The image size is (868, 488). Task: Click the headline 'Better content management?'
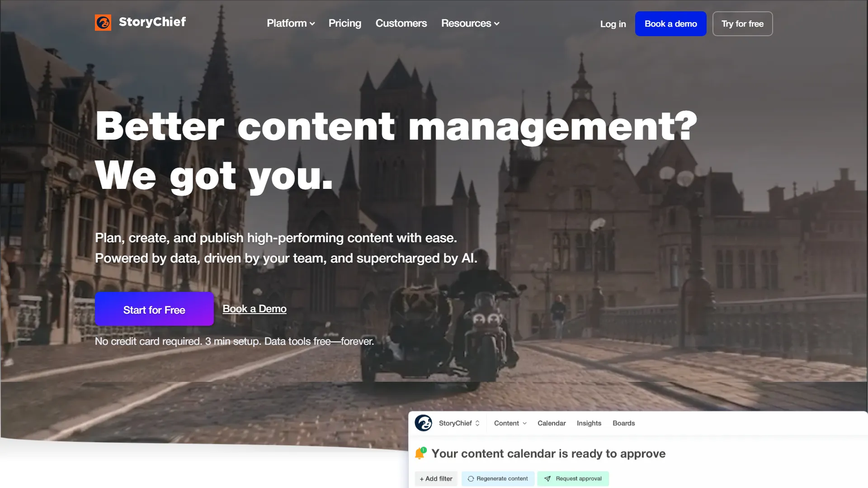(x=396, y=127)
